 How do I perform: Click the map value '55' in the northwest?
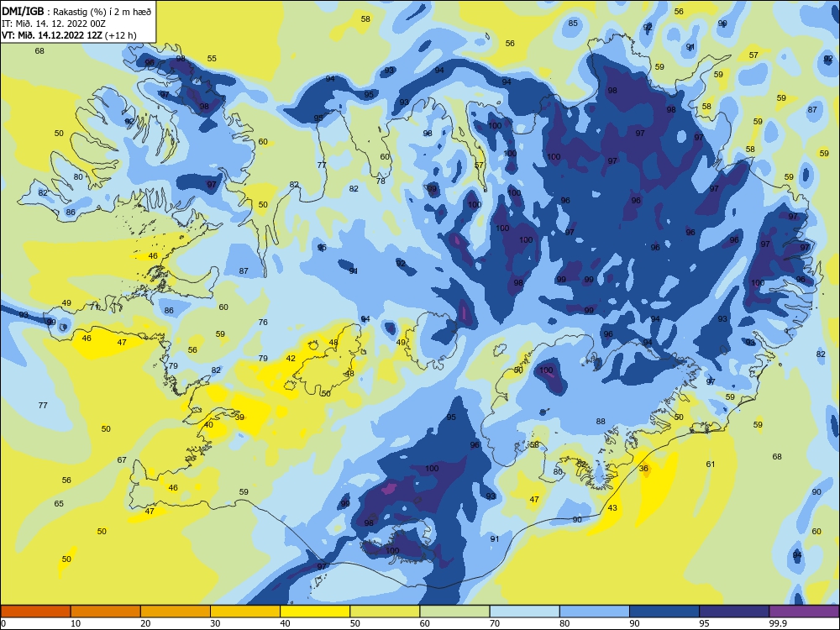[x=213, y=59]
